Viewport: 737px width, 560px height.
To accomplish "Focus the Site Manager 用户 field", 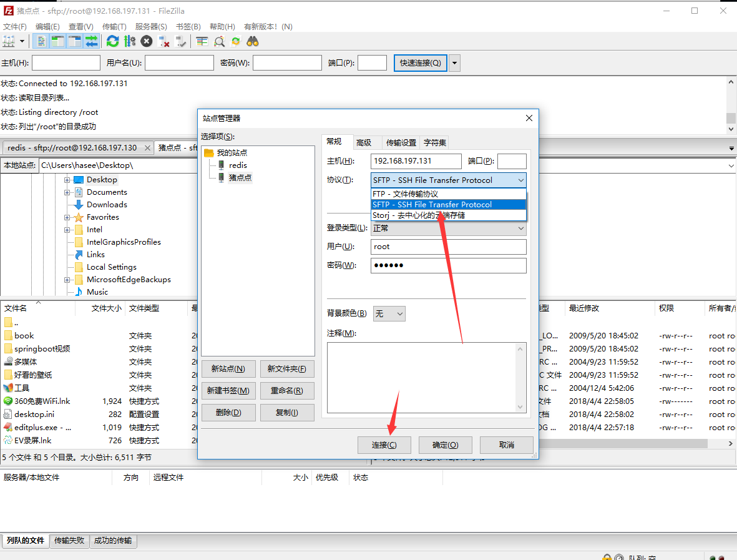I will pyautogui.click(x=449, y=247).
